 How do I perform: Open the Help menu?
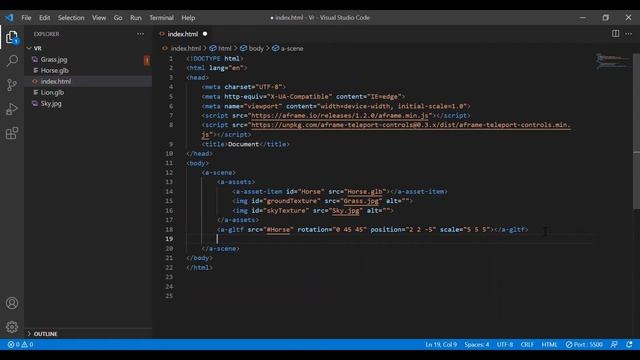pos(188,18)
